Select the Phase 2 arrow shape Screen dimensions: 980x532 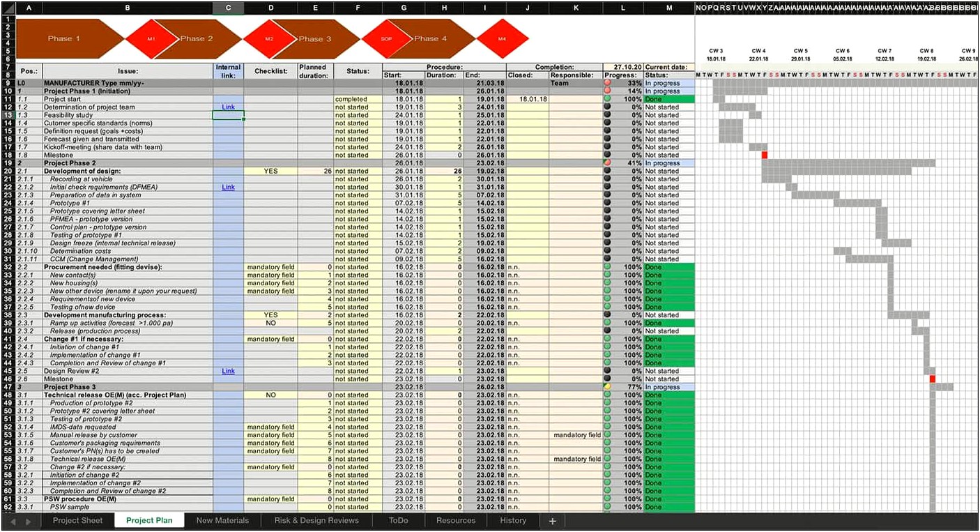tap(197, 39)
